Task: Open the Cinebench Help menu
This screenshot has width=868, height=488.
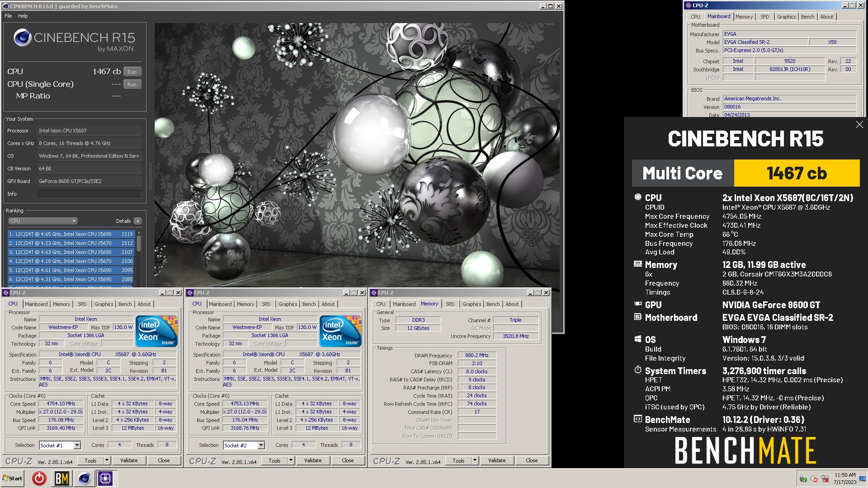Action: 23,16
